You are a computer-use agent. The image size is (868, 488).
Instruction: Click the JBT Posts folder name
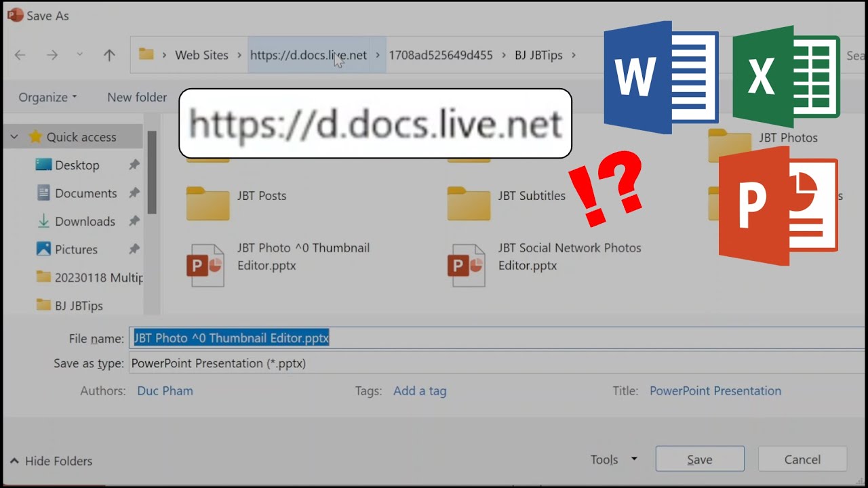coord(262,196)
